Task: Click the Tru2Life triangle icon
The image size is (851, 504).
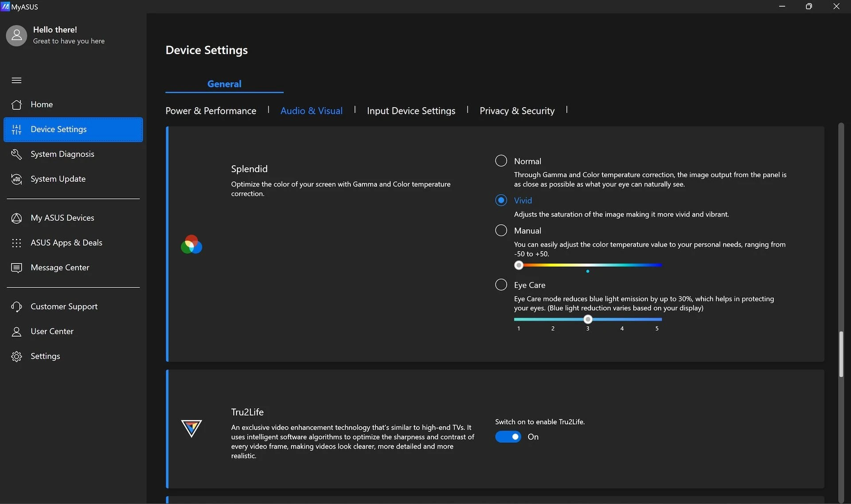Action: [x=191, y=428]
